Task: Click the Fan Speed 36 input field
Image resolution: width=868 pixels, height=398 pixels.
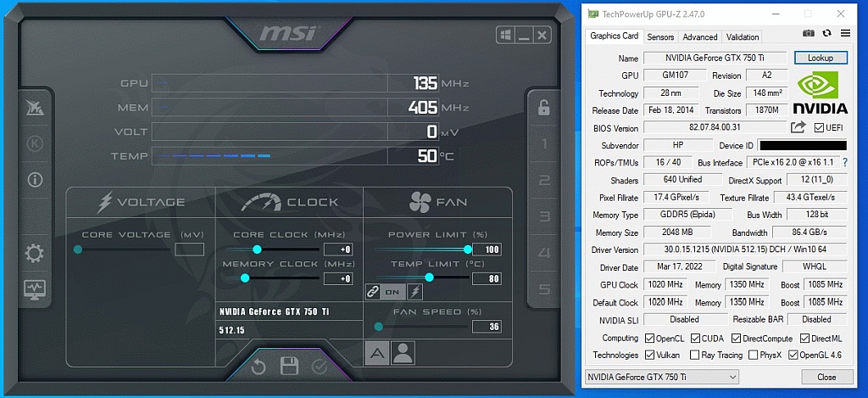Action: [x=487, y=327]
